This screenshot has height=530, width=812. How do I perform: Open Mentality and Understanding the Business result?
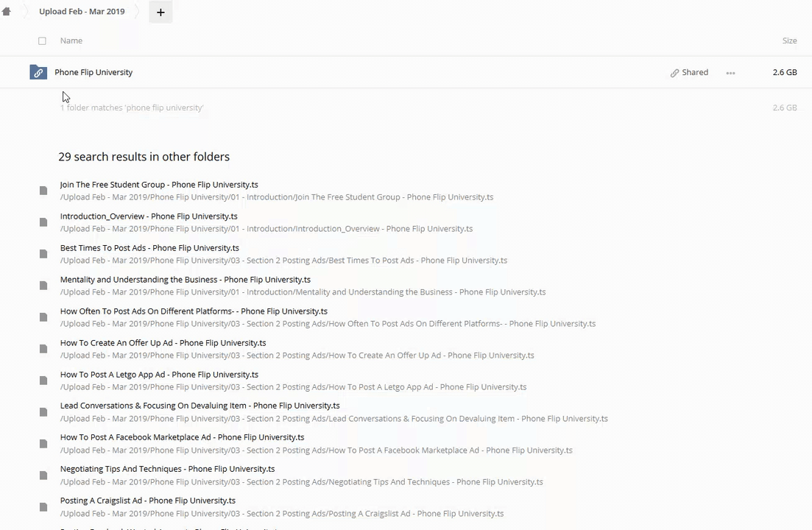pyautogui.click(x=186, y=280)
